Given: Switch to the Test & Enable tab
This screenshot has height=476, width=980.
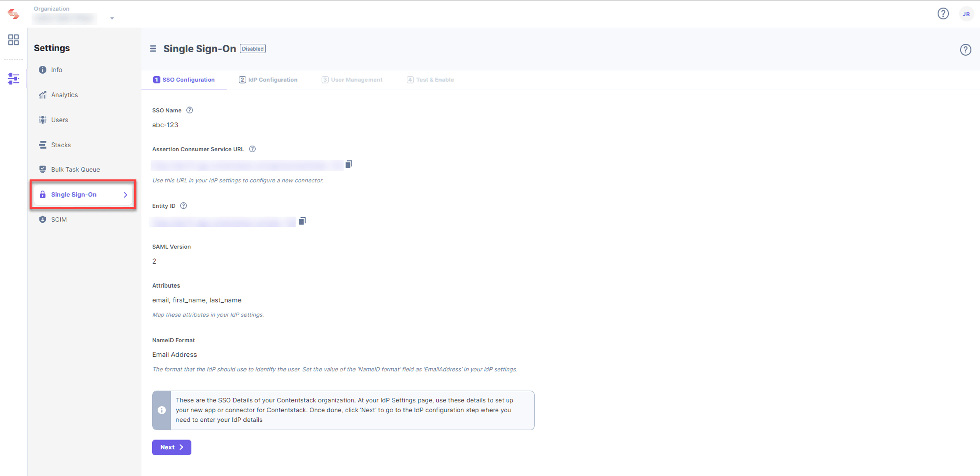Looking at the screenshot, I should [430, 80].
